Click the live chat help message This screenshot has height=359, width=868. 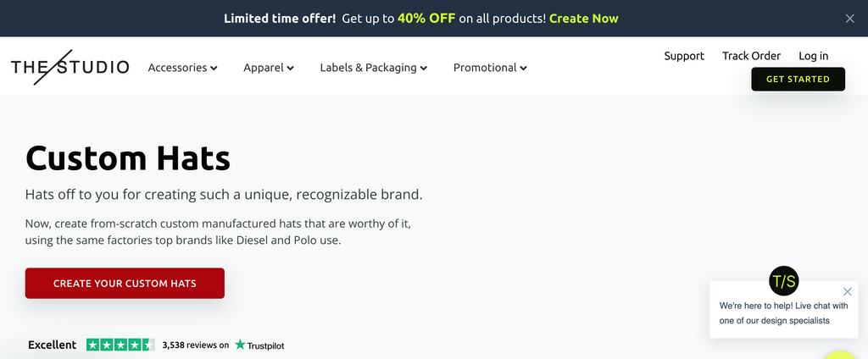783,313
